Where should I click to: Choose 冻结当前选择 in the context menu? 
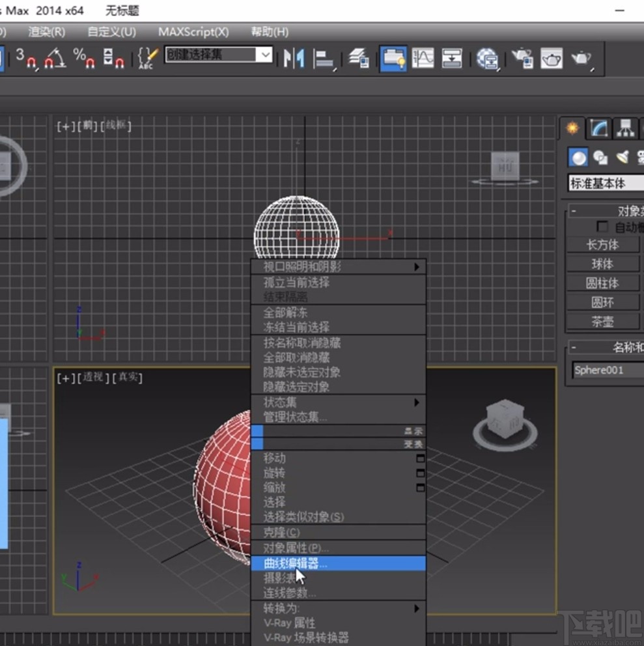(x=338, y=327)
